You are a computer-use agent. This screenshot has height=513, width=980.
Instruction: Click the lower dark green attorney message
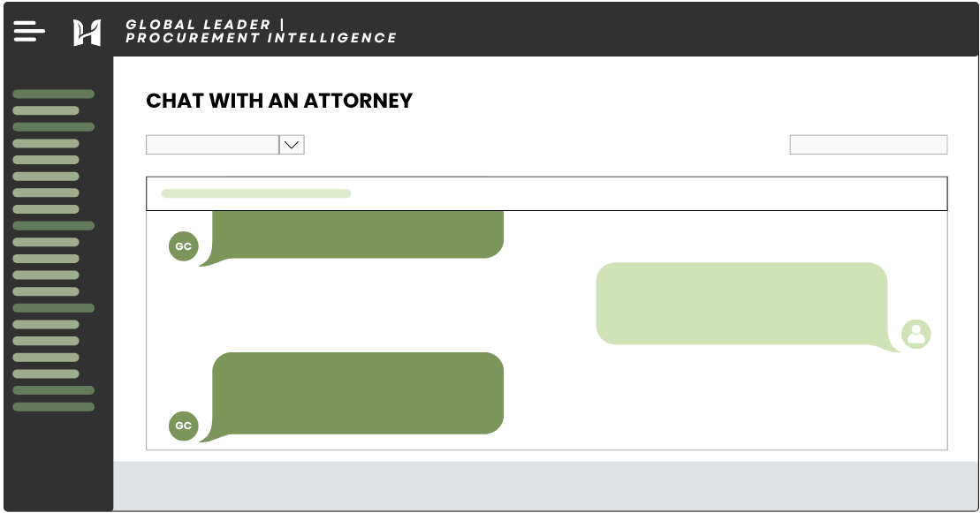[x=358, y=393]
